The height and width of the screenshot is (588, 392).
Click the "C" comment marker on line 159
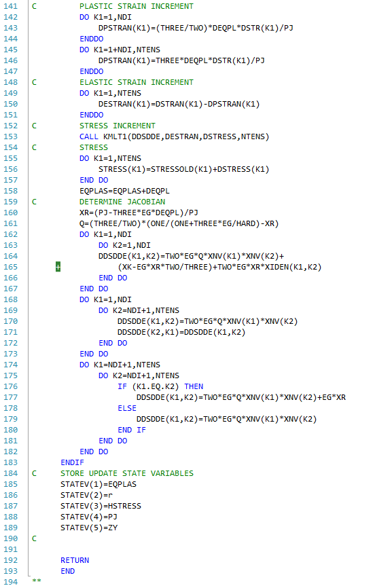pos(34,202)
